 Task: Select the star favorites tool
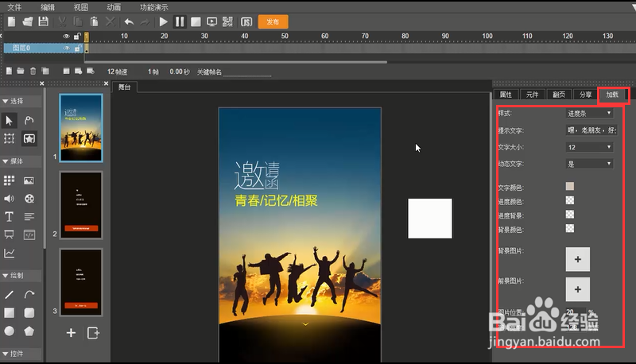(x=29, y=138)
